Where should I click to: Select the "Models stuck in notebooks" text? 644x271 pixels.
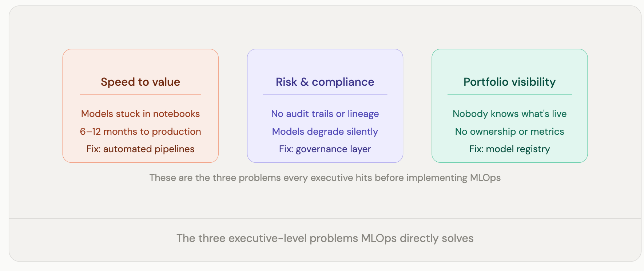[140, 114]
